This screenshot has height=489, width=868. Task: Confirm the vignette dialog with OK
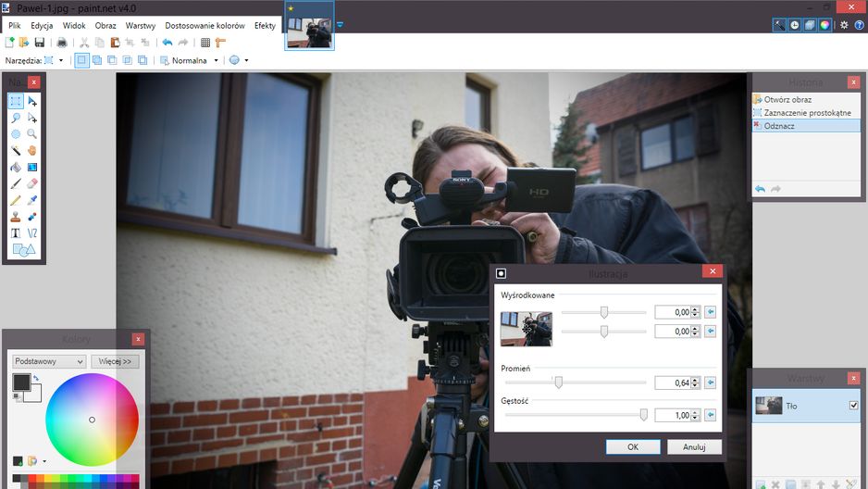pos(633,447)
